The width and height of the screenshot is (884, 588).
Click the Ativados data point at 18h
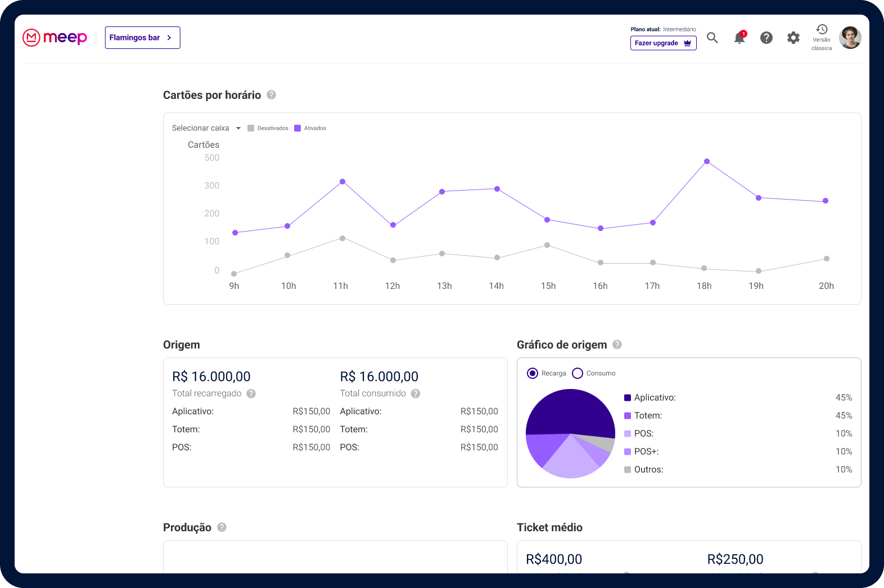click(x=707, y=161)
